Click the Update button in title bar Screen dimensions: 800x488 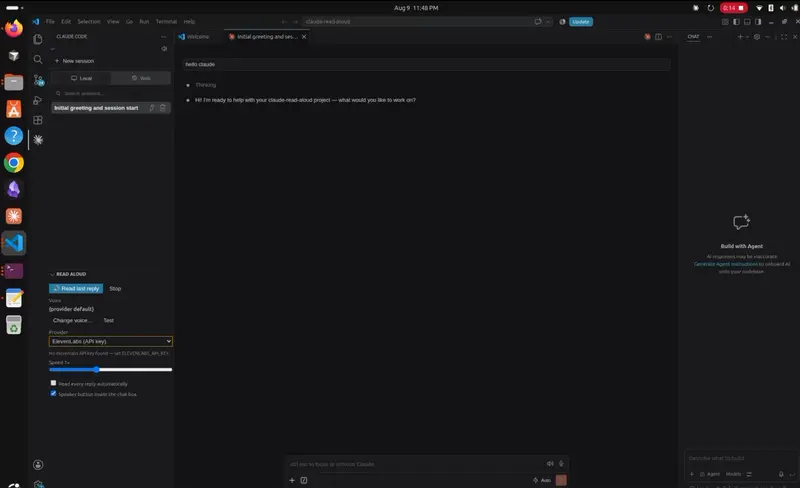581,22
